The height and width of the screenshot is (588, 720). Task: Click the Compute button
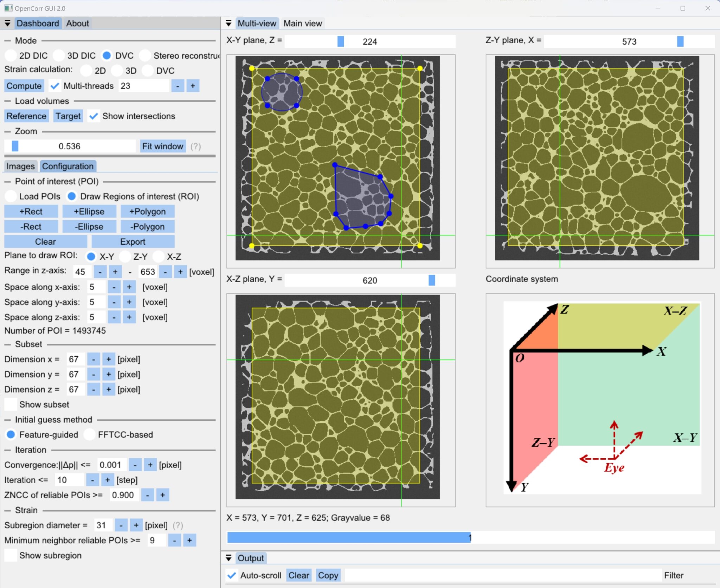pos(24,85)
